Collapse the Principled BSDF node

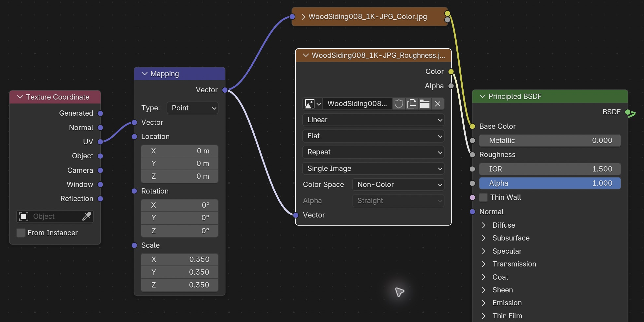click(483, 97)
